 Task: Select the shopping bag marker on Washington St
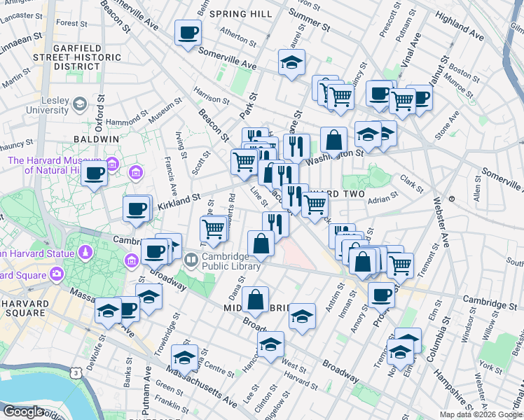coord(333,141)
